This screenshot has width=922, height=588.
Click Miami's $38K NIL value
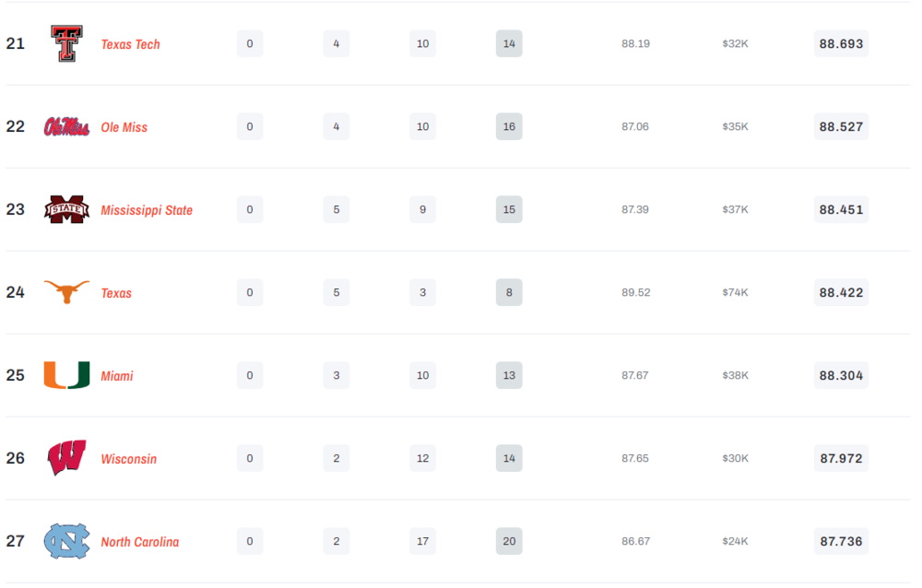[735, 376]
